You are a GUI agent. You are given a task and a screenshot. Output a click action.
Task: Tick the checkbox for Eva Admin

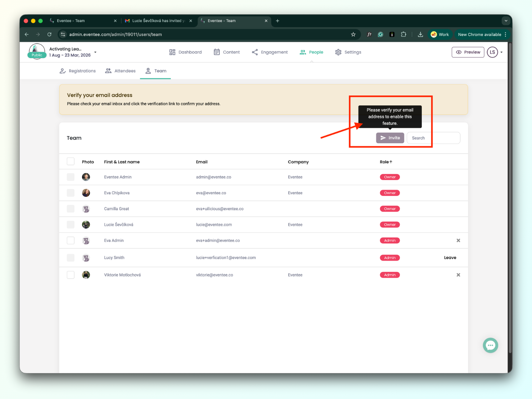70,240
